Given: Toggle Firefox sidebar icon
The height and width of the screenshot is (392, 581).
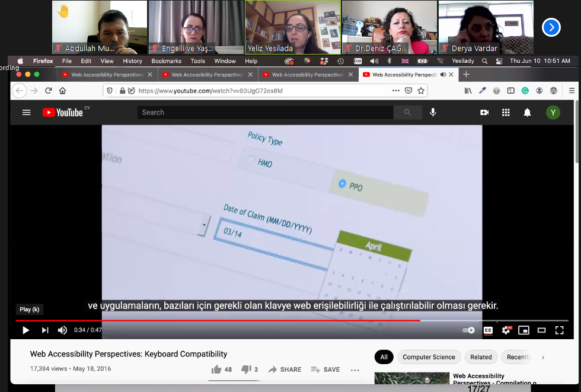Looking at the screenshot, I should (510, 90).
